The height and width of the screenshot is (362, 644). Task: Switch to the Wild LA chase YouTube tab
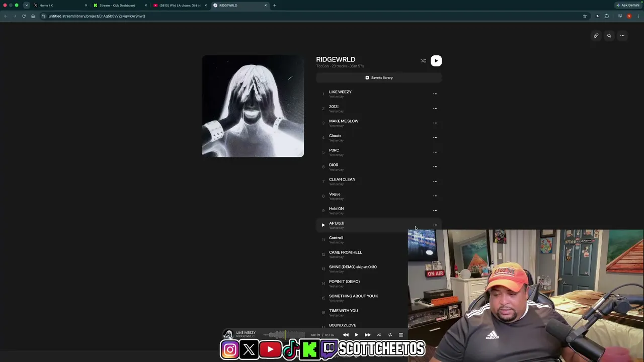(x=180, y=5)
